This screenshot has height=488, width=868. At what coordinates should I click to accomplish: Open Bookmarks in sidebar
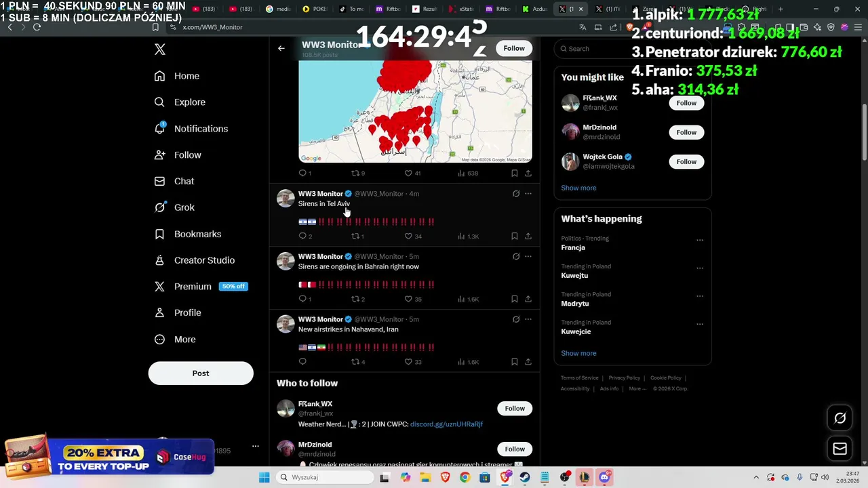188,234
